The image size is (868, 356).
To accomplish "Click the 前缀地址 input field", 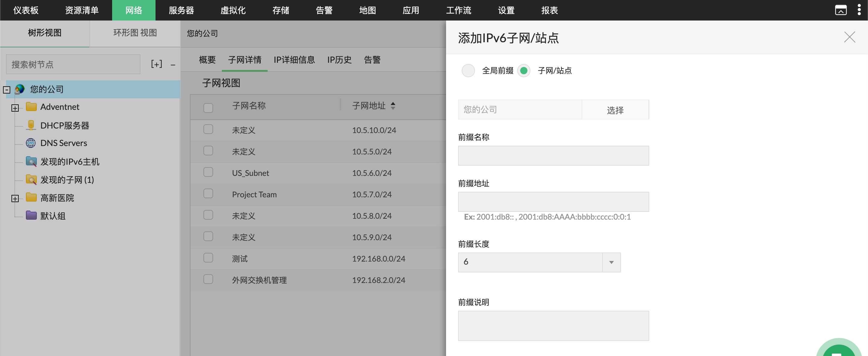I will point(553,202).
